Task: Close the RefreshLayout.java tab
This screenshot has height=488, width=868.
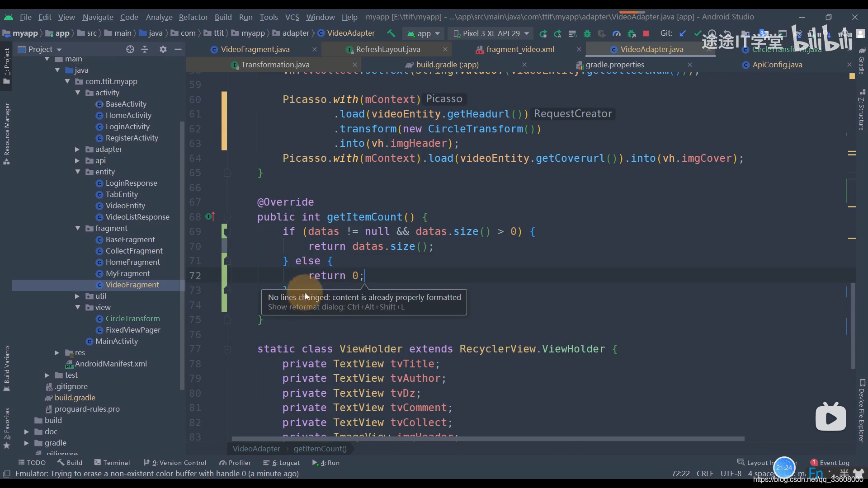Action: click(x=445, y=49)
